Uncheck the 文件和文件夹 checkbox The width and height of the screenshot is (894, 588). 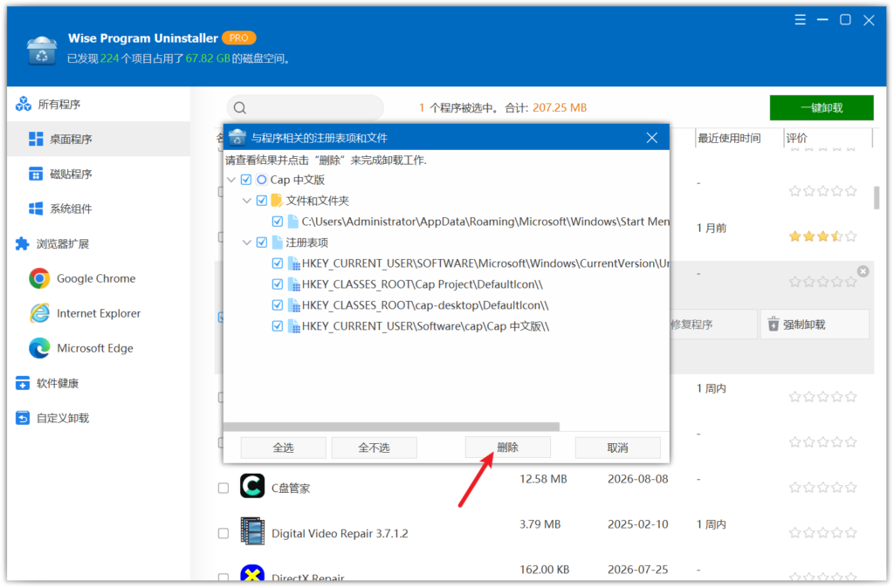click(262, 201)
